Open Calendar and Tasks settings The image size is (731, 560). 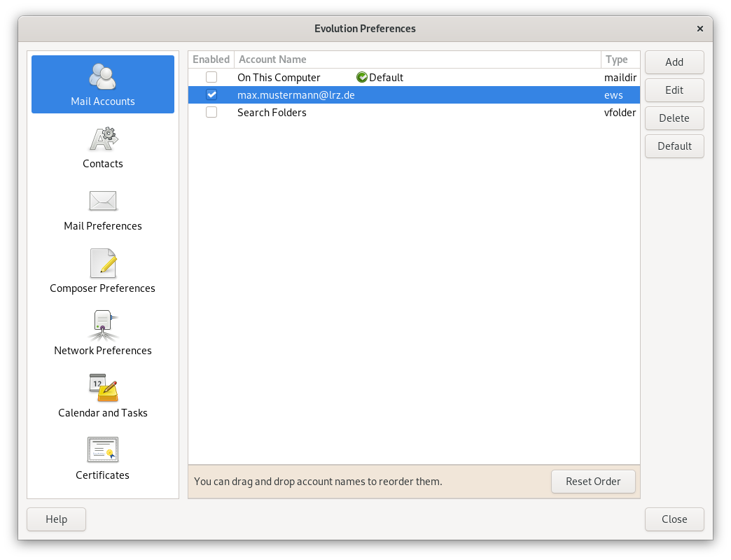pos(102,396)
